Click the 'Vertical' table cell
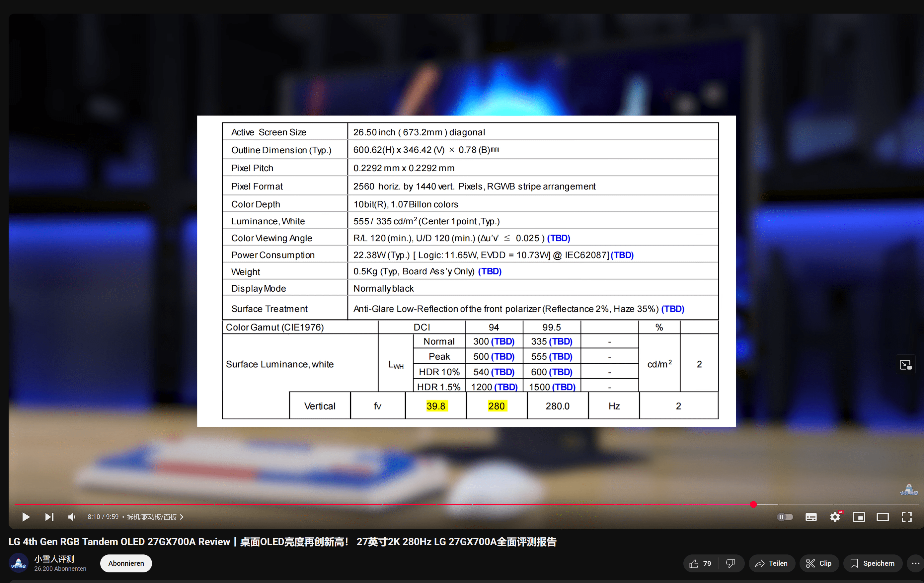This screenshot has width=924, height=583. [x=320, y=406]
